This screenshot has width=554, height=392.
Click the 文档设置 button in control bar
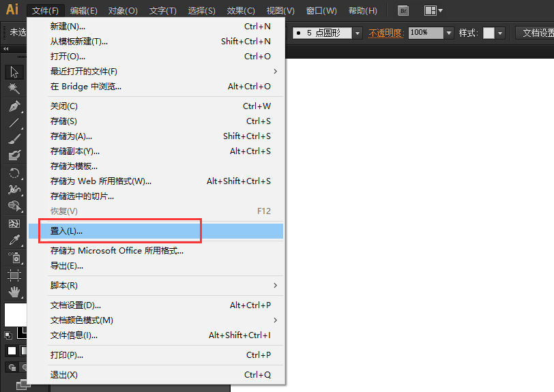(536, 33)
